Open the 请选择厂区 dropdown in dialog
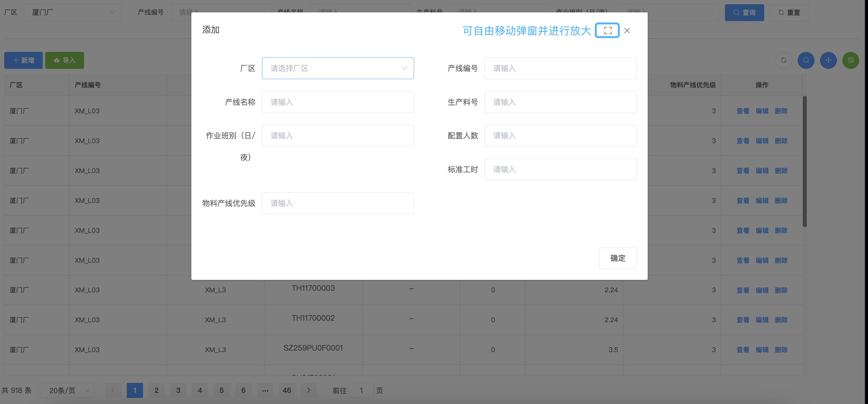The height and width of the screenshot is (404, 868). (x=338, y=68)
